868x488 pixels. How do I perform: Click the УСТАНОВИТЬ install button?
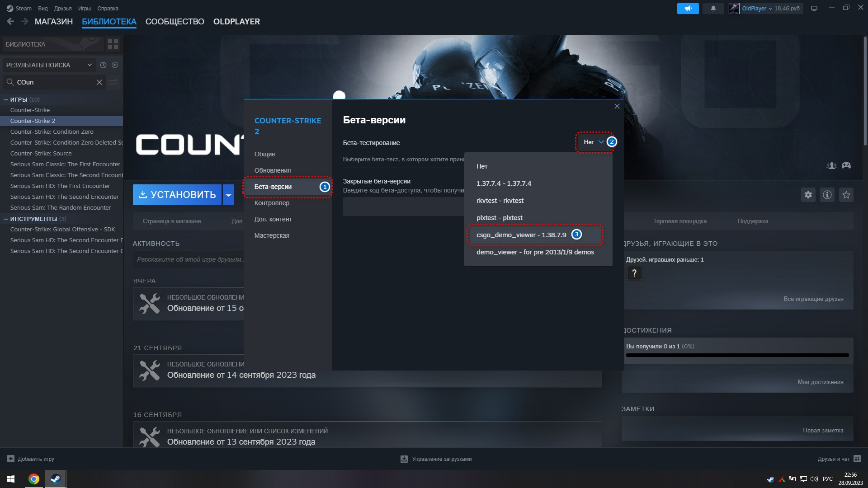point(177,195)
